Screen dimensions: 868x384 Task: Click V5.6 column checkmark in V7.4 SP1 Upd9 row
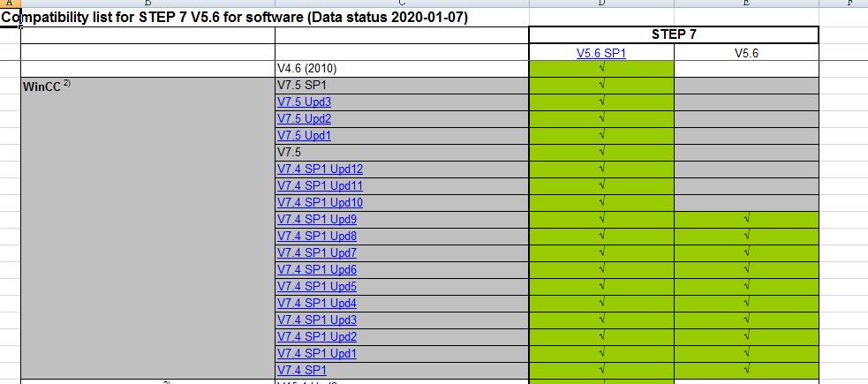(746, 220)
